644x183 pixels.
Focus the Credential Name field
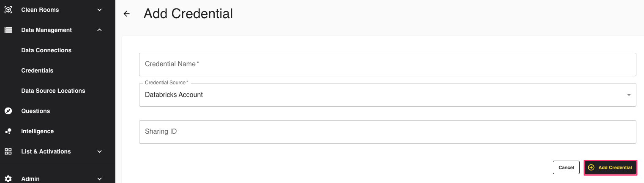coord(387,65)
